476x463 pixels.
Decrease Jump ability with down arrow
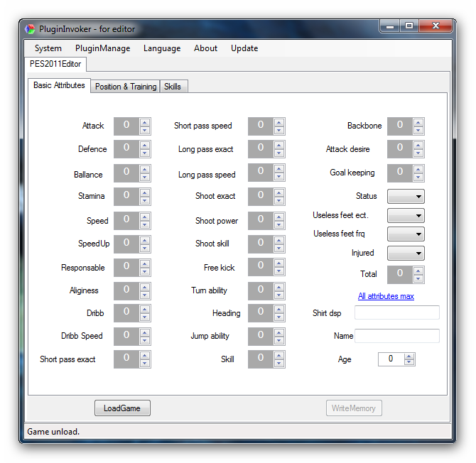point(279,340)
